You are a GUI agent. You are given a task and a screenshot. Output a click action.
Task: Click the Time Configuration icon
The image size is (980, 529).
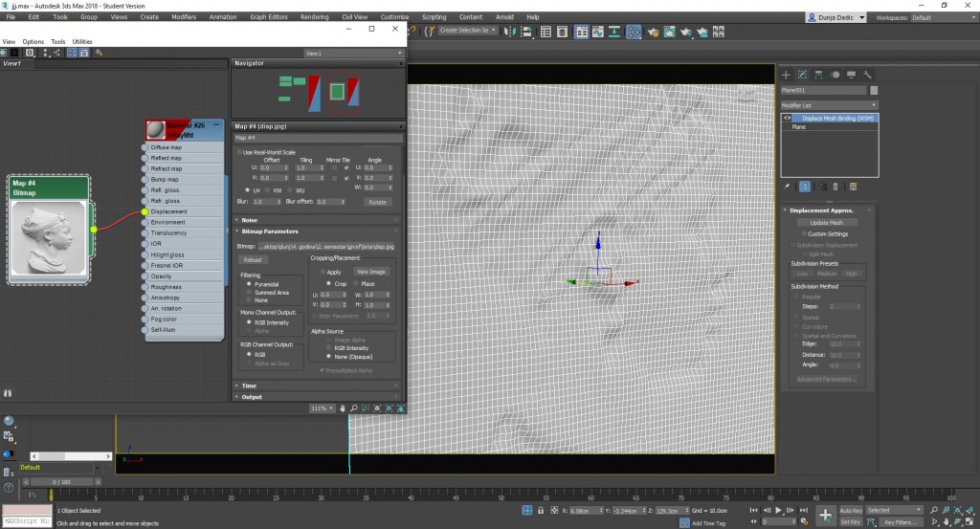804,521
